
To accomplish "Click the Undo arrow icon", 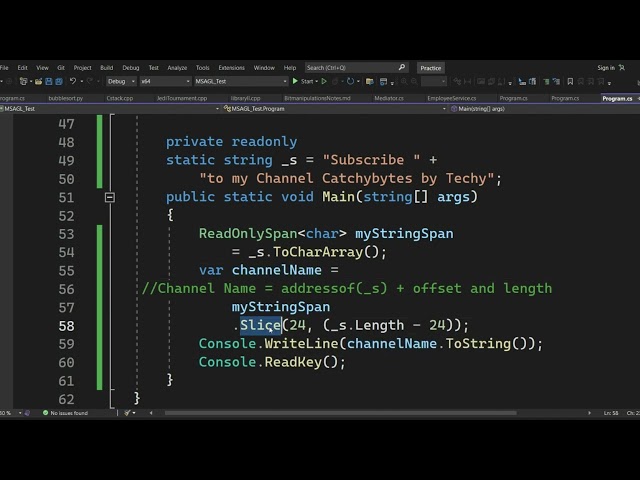I will click(73, 81).
